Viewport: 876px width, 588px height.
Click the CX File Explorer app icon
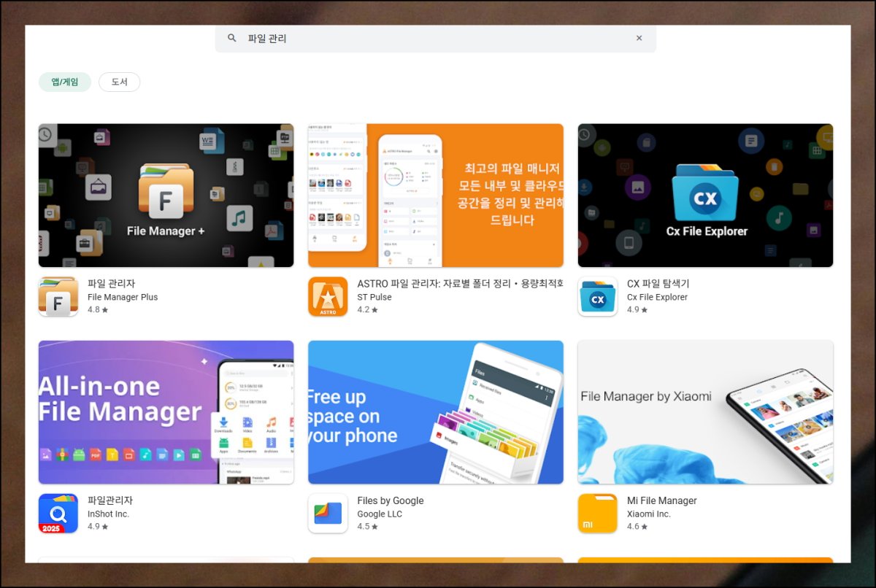tap(597, 296)
